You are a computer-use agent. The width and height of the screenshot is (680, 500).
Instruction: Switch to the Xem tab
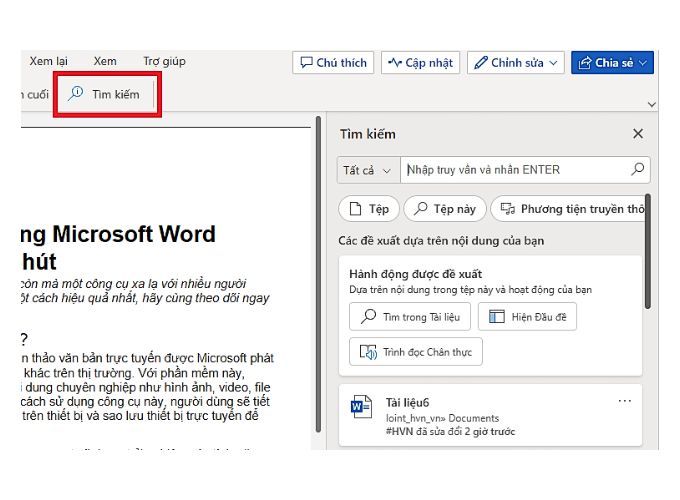[x=105, y=62]
